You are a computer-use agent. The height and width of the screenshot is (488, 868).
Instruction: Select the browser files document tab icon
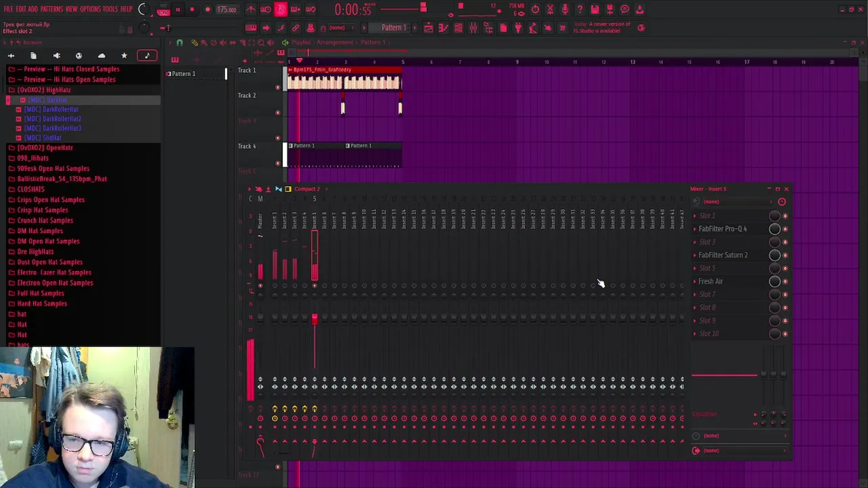[x=33, y=56]
